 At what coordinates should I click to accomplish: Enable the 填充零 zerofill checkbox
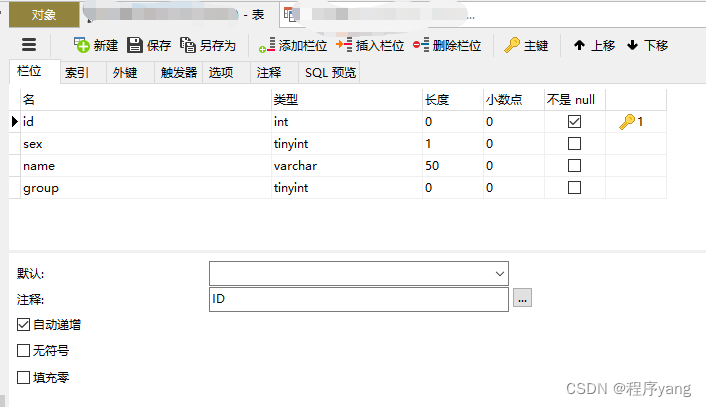(23, 377)
